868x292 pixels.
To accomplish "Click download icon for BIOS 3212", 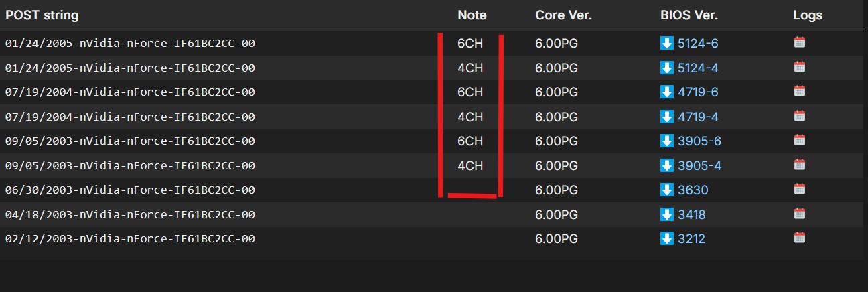I will (x=666, y=238).
